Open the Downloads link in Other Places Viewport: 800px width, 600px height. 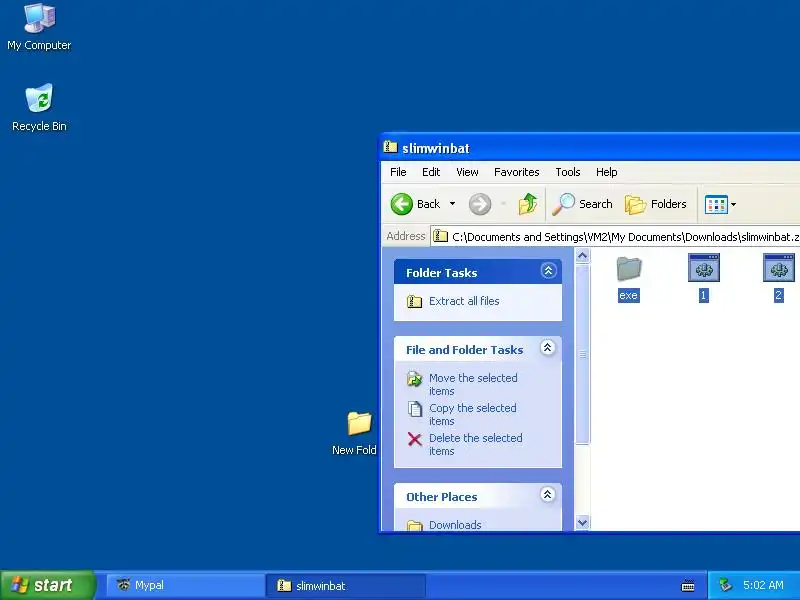pos(455,524)
